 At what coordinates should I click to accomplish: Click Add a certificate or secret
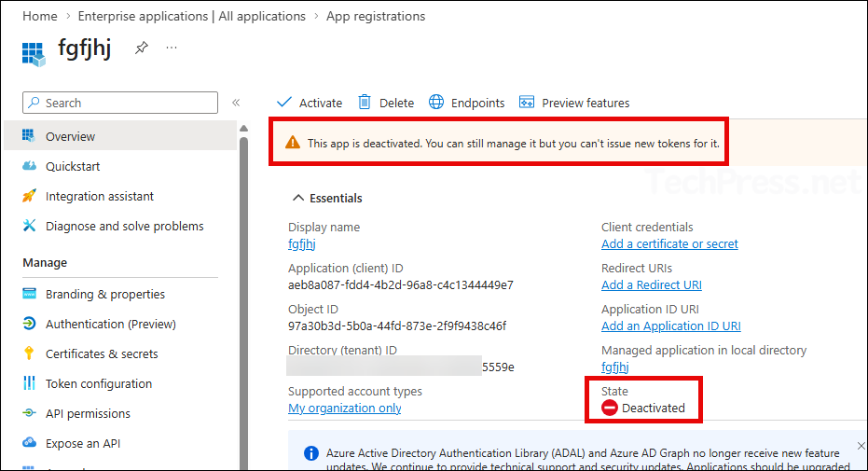(669, 243)
